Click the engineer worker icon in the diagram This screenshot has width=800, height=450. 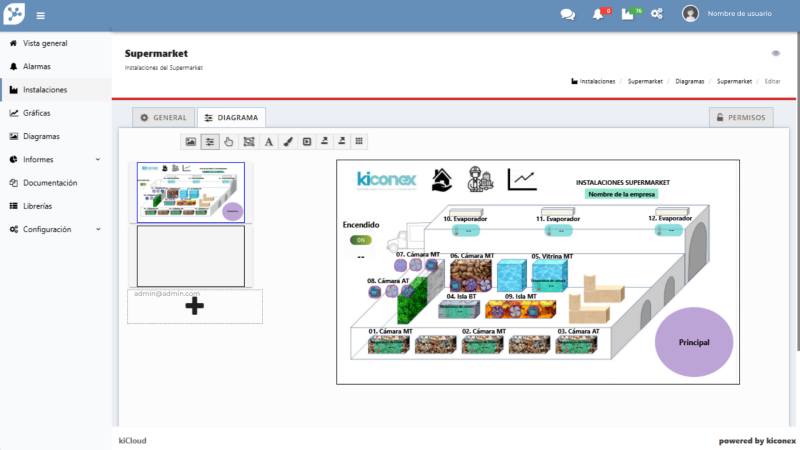click(x=480, y=179)
